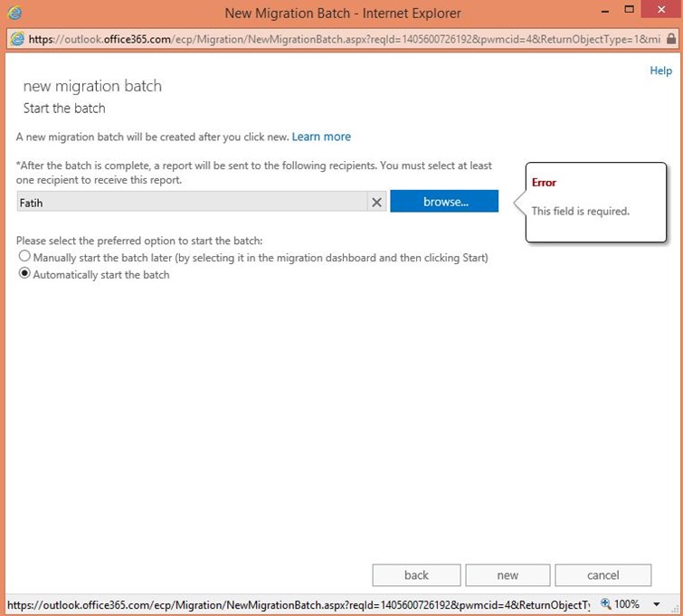Image resolution: width=683 pixels, height=616 pixels.
Task: Click the page icon beside the URL
Action: [17, 39]
